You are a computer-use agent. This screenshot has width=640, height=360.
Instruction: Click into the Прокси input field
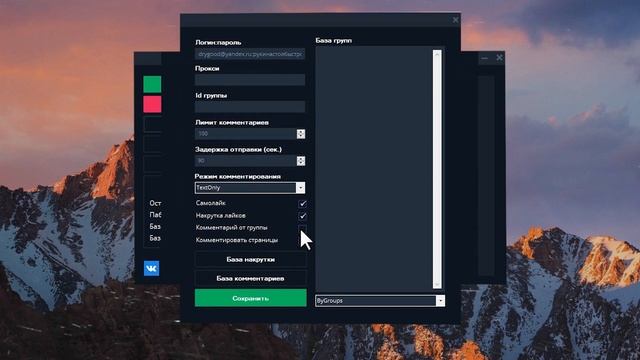[250, 80]
